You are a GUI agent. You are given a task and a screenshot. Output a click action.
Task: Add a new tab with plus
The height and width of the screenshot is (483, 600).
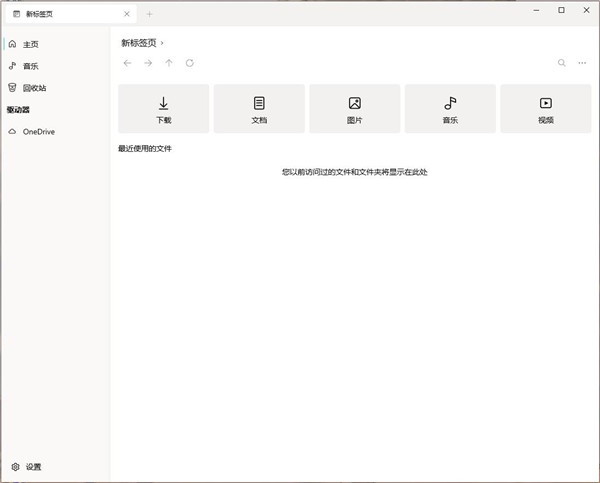(x=150, y=15)
